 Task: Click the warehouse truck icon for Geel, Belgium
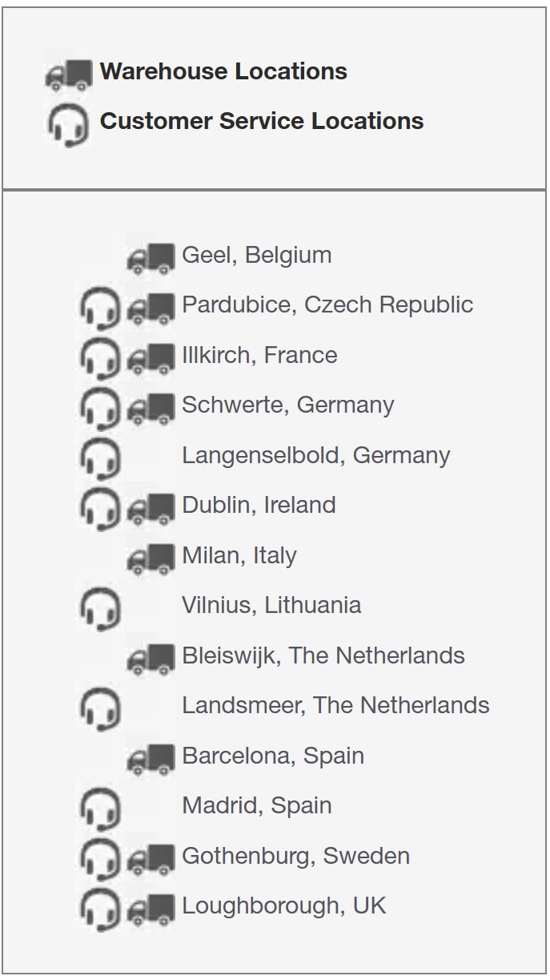[151, 258]
